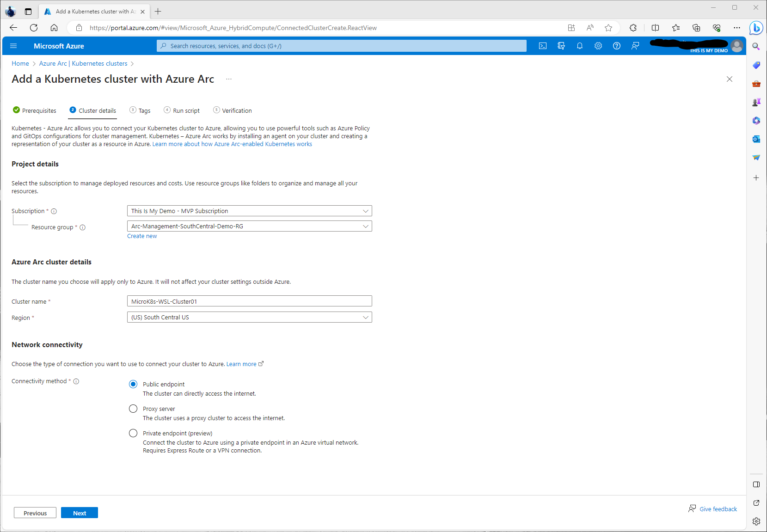Go to the Run script tab

point(182,110)
